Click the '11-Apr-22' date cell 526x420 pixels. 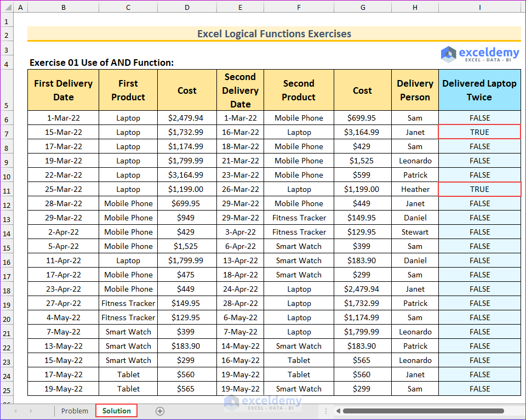click(x=63, y=260)
